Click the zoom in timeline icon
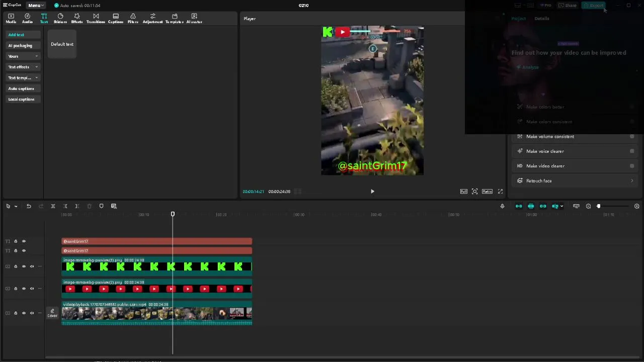This screenshot has width=644, height=362. click(636, 206)
